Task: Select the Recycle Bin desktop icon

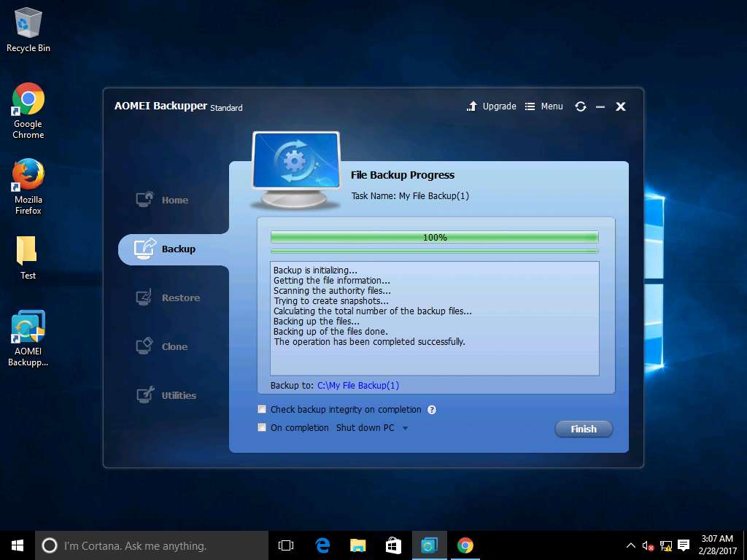Action: pos(28,29)
